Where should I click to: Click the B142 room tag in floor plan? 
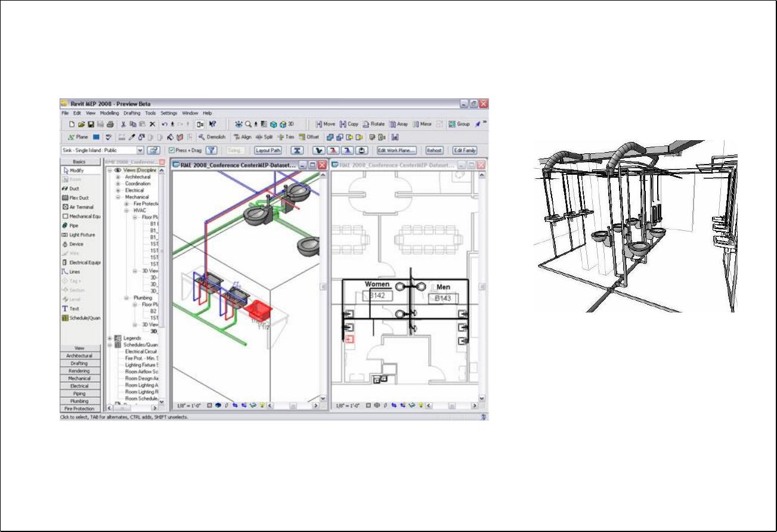click(x=377, y=296)
